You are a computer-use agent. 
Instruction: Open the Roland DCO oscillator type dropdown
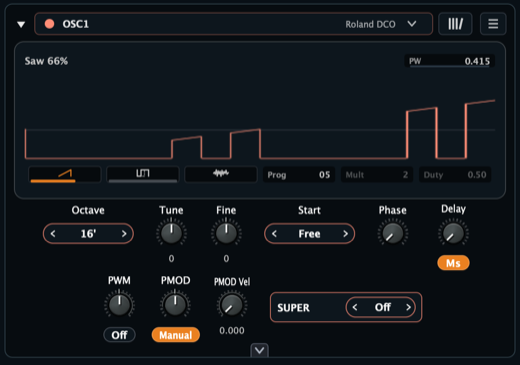[380, 24]
